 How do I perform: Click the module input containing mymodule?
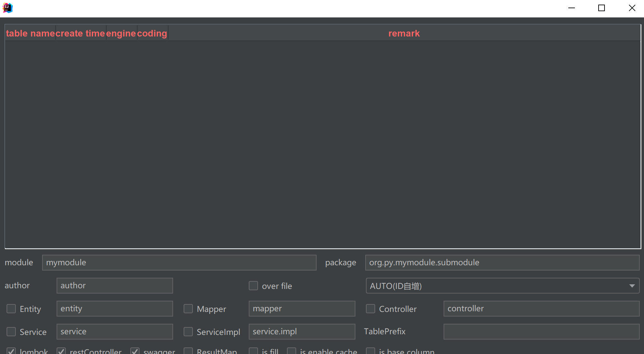179,263
